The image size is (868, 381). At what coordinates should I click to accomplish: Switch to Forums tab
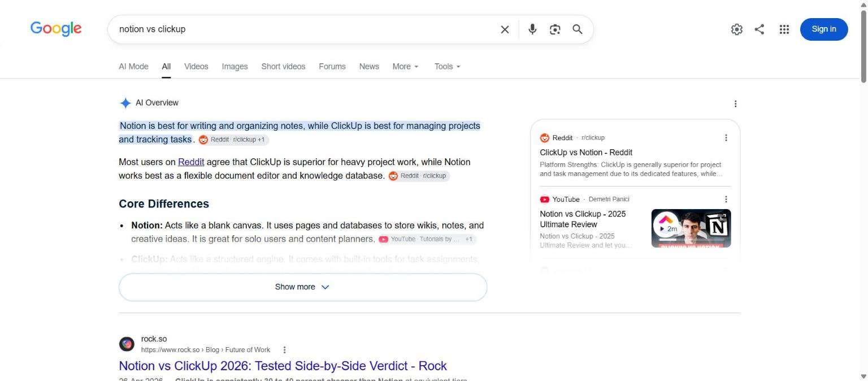pos(332,66)
